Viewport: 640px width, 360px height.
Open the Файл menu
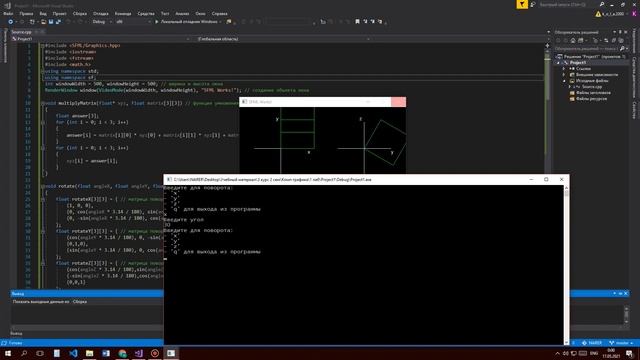pyautogui.click(x=8, y=13)
